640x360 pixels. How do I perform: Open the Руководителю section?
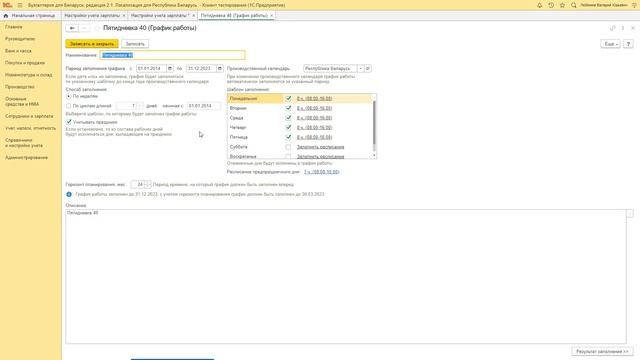20,39
